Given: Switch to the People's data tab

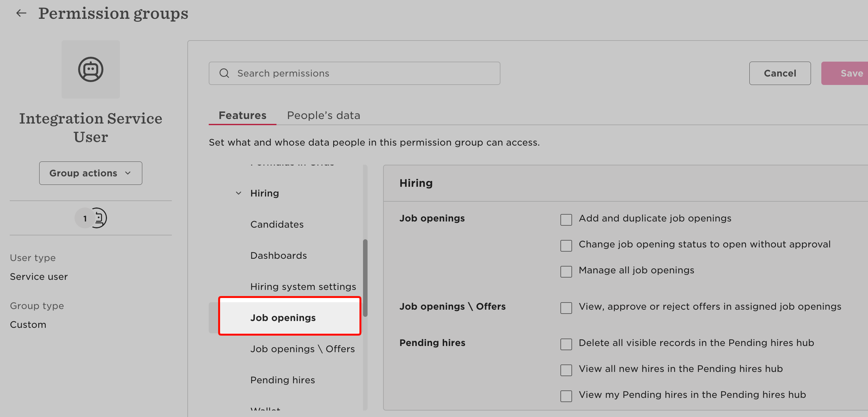Looking at the screenshot, I should (323, 115).
